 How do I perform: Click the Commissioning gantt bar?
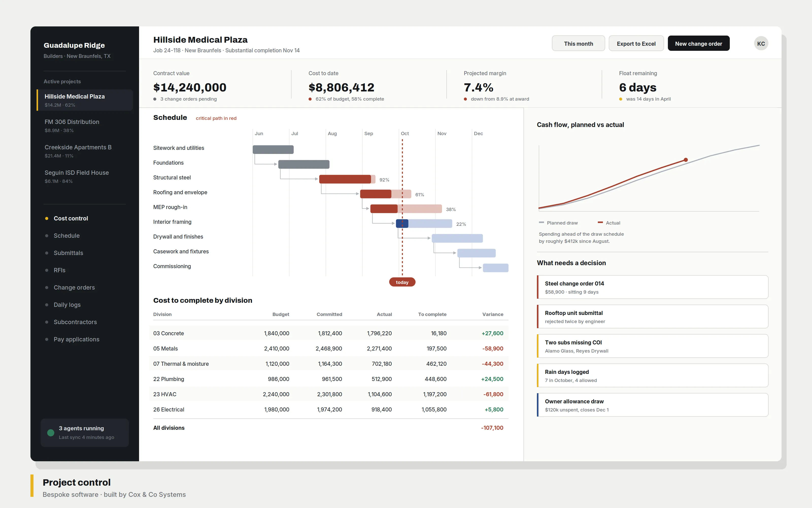(496, 268)
